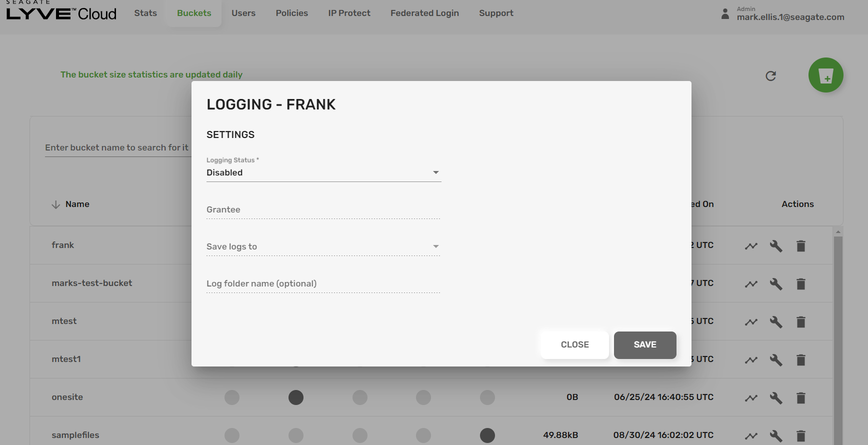Toggle the dark filled dot in onesite row
The height and width of the screenshot is (445, 868).
(x=296, y=397)
